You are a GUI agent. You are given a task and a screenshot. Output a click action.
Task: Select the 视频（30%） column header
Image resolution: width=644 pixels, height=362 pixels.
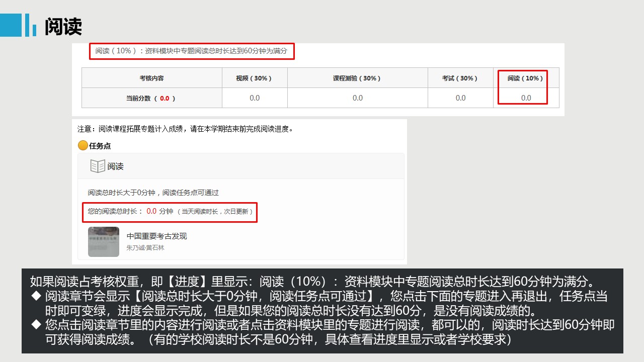pos(255,78)
